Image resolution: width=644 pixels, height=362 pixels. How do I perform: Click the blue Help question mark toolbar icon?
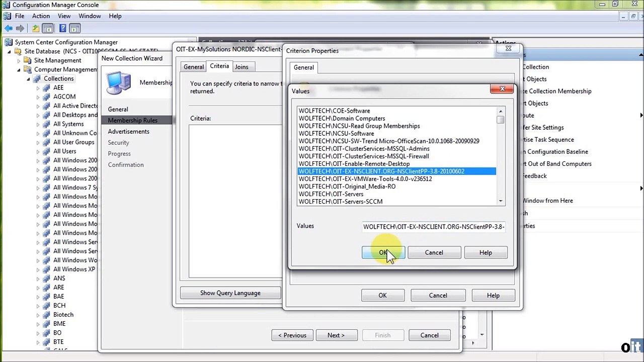tap(62, 29)
